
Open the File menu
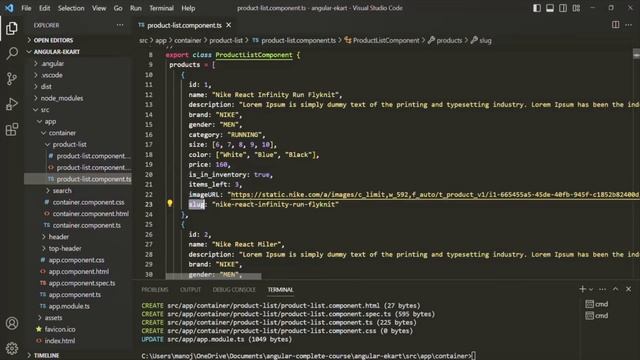click(26, 8)
